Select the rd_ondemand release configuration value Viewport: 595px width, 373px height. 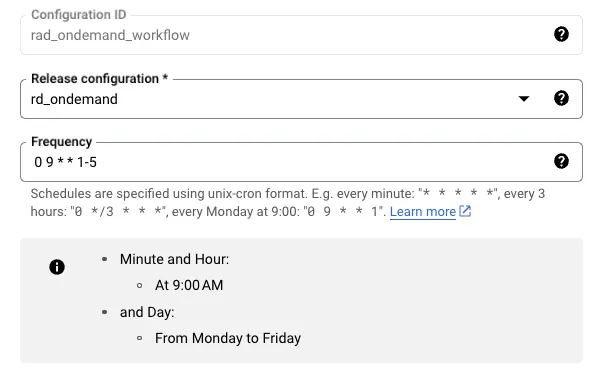coord(74,99)
